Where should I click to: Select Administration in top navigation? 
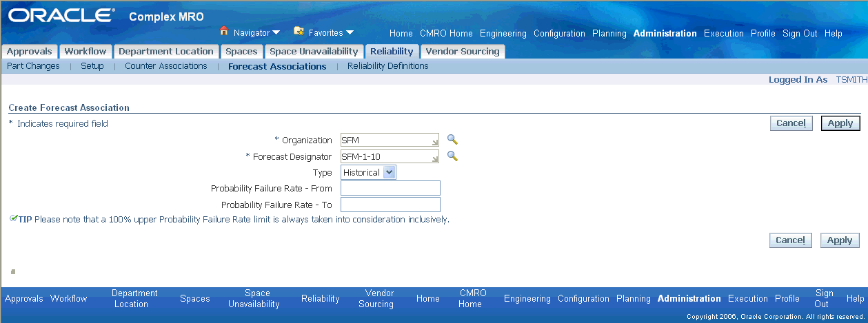click(665, 33)
